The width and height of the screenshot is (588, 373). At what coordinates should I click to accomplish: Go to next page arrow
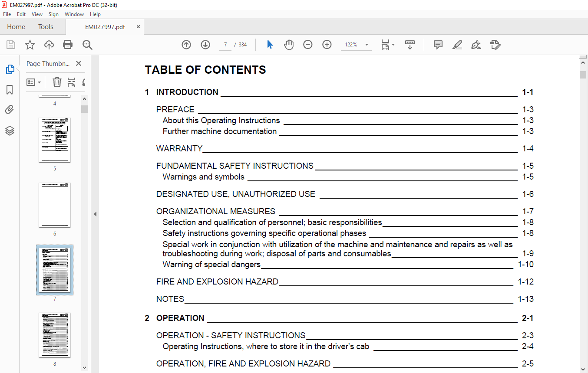tap(205, 45)
